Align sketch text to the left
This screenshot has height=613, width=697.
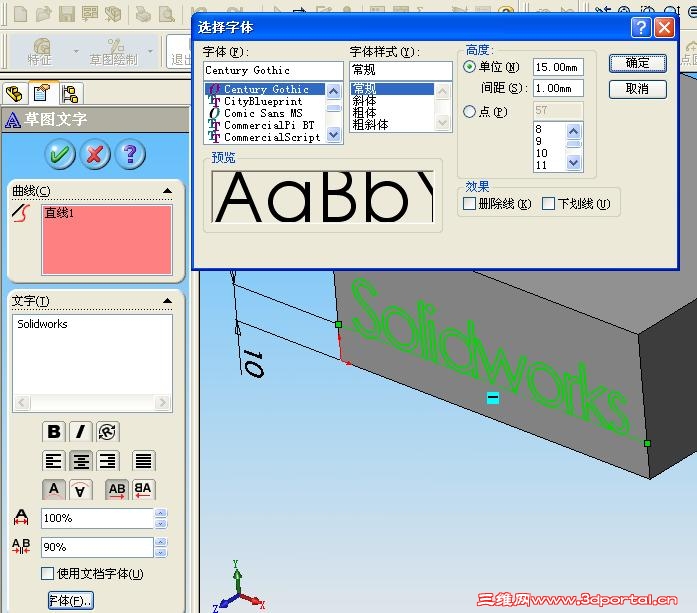tap(54, 461)
